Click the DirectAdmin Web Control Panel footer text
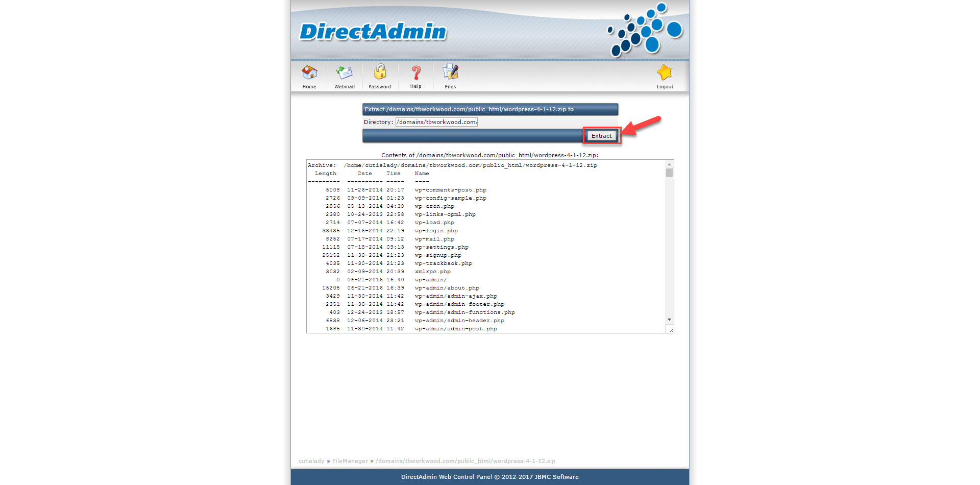This screenshot has width=980, height=485. click(x=490, y=477)
